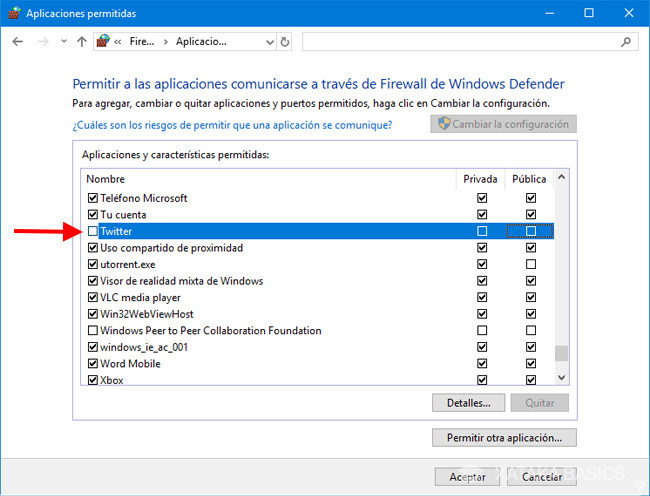Click the Nombre column header
650x496 pixels.
(105, 179)
